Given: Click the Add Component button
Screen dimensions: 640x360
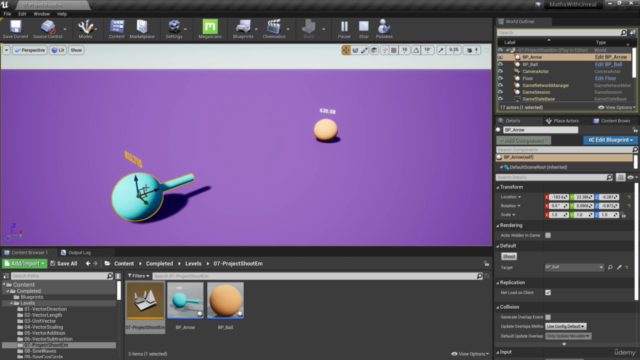Looking at the screenshot, I should [524, 140].
